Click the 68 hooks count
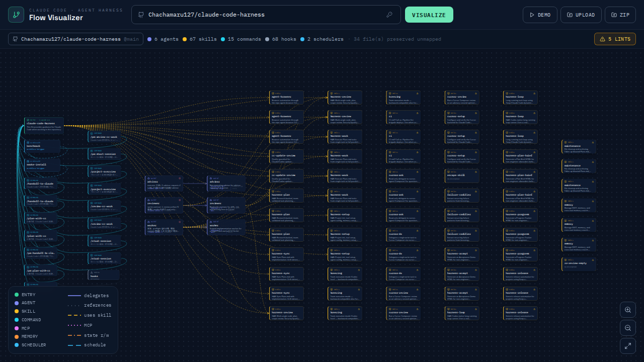644x362 pixels. pyautogui.click(x=281, y=39)
